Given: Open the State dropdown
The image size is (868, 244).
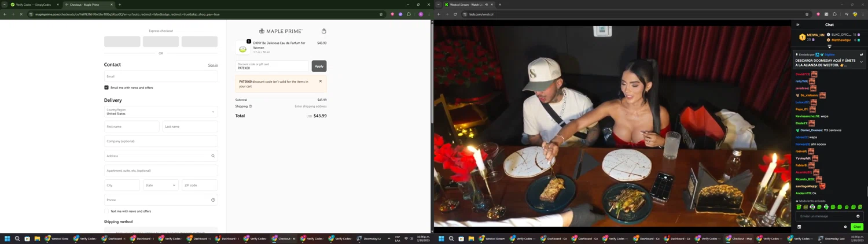Looking at the screenshot, I should coord(161,185).
